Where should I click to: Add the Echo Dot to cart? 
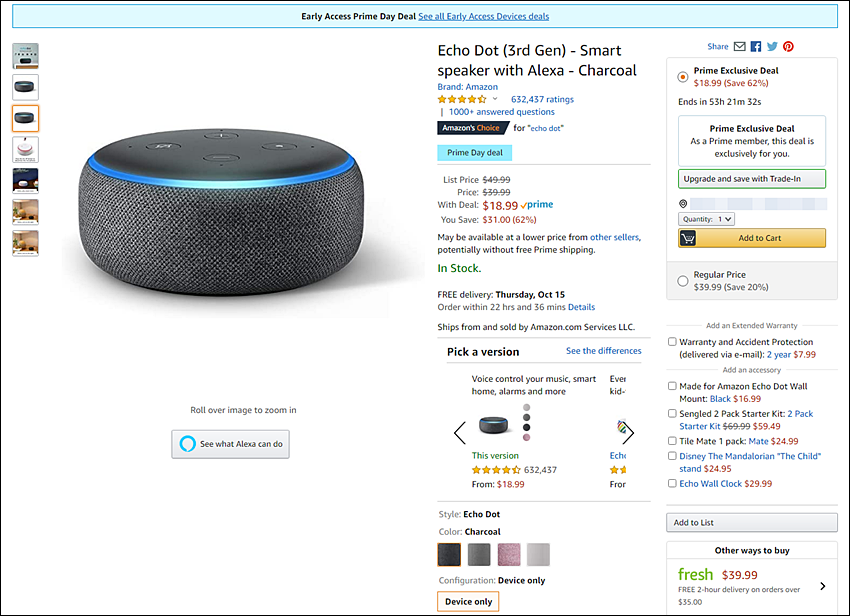click(752, 238)
